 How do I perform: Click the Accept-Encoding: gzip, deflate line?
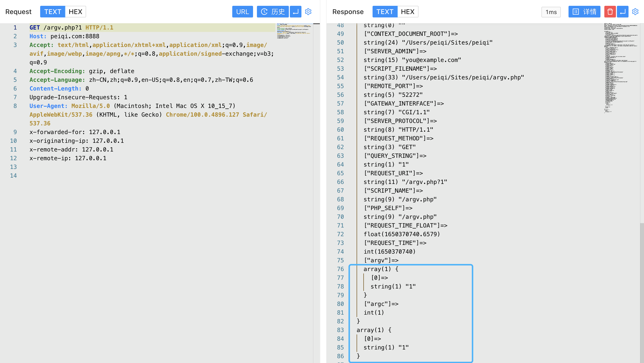pos(82,71)
